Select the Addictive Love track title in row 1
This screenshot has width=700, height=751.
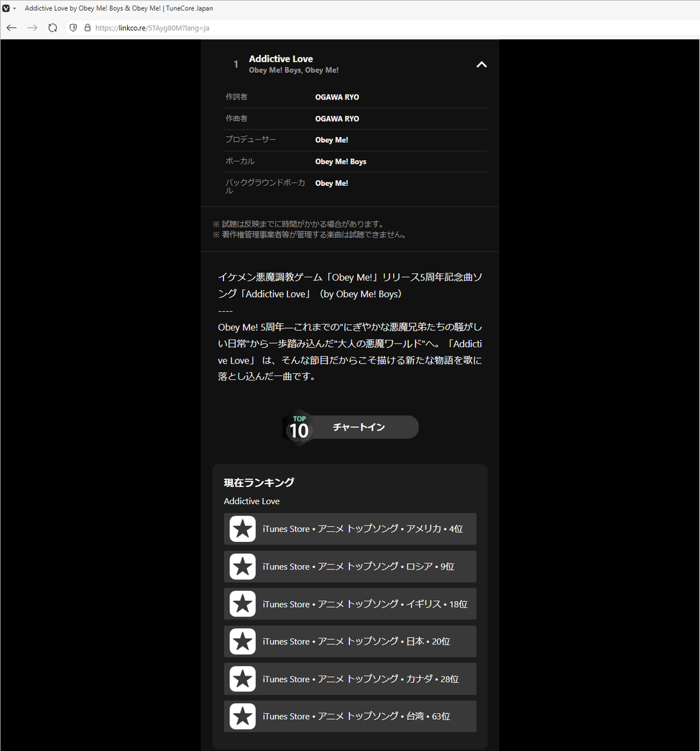click(x=281, y=59)
